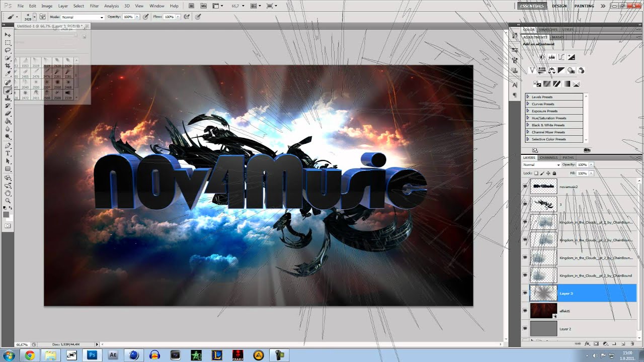
Task: Expand Levels Presets
Action: pyautogui.click(x=528, y=97)
